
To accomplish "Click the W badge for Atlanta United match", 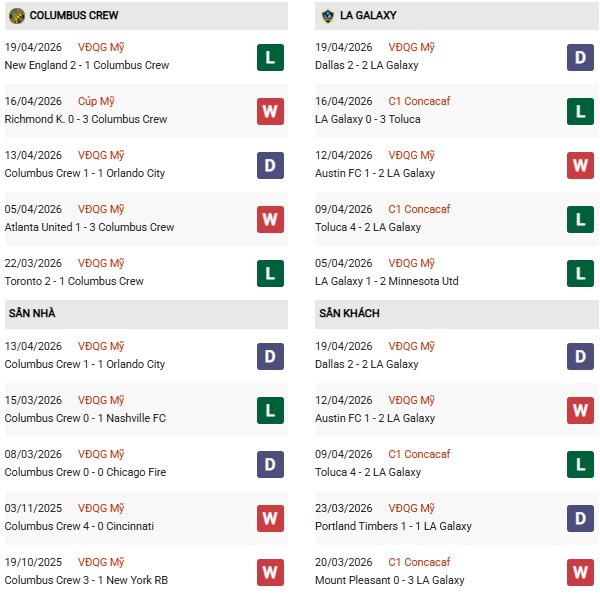I will click(x=270, y=219).
